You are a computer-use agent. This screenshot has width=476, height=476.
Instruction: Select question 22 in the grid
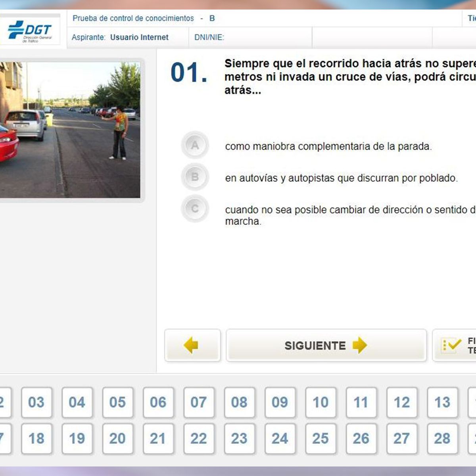point(199,438)
